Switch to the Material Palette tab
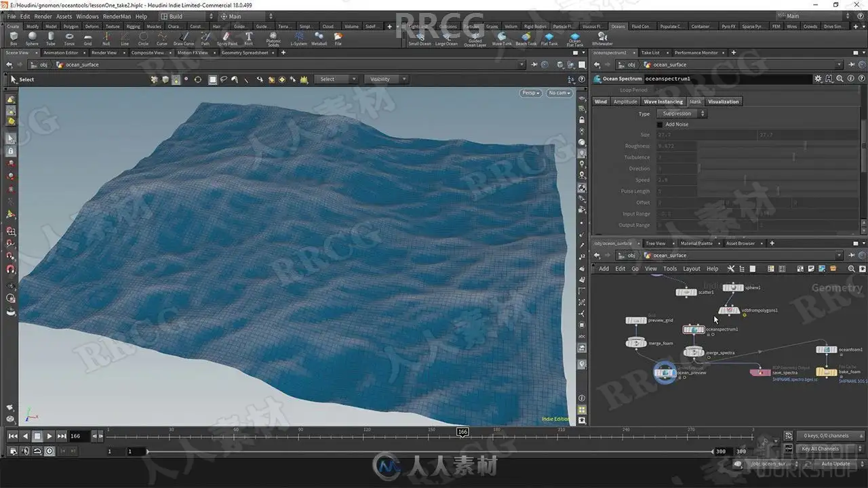 coord(696,243)
